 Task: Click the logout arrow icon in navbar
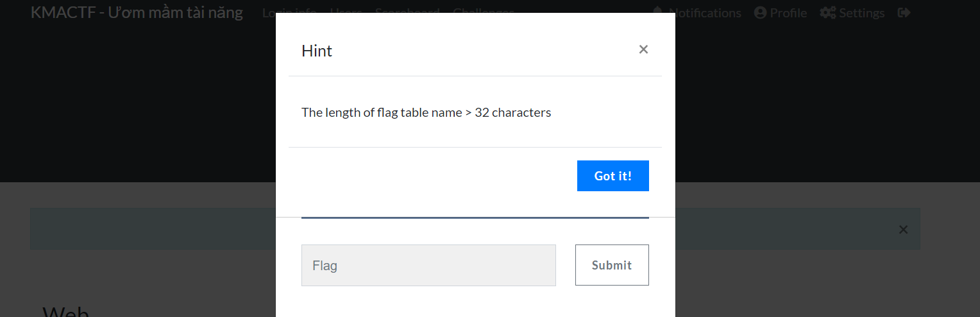(x=904, y=12)
